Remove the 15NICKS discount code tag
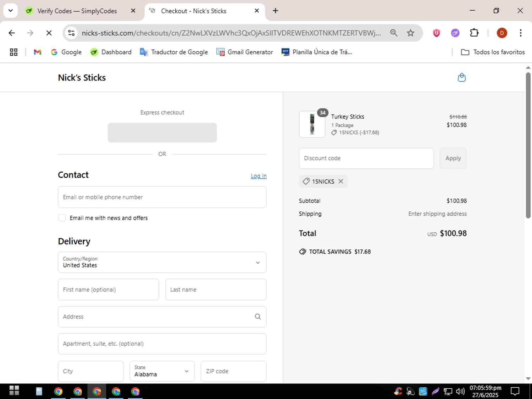This screenshot has height=399, width=532. 341,181
